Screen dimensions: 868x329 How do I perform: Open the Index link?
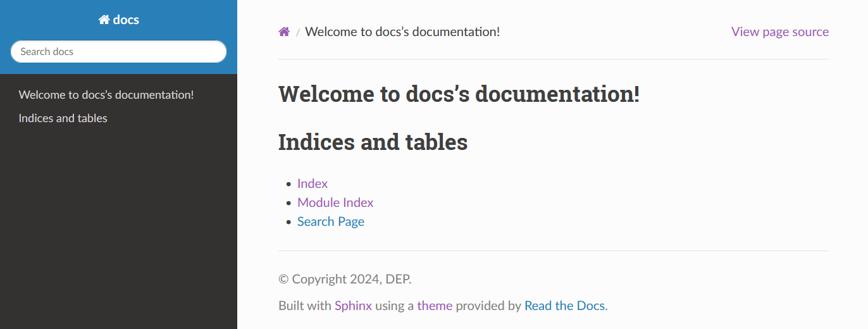pyautogui.click(x=313, y=183)
